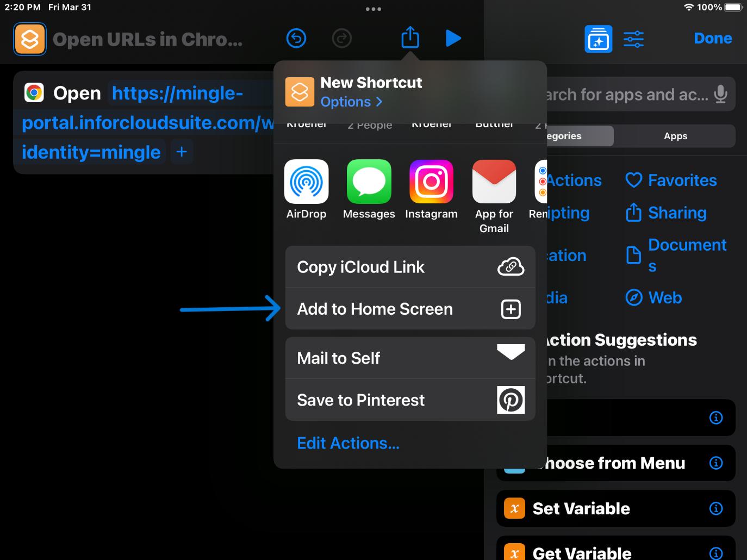Image resolution: width=747 pixels, height=560 pixels.
Task: Open the Scripting category
Action: [568, 213]
